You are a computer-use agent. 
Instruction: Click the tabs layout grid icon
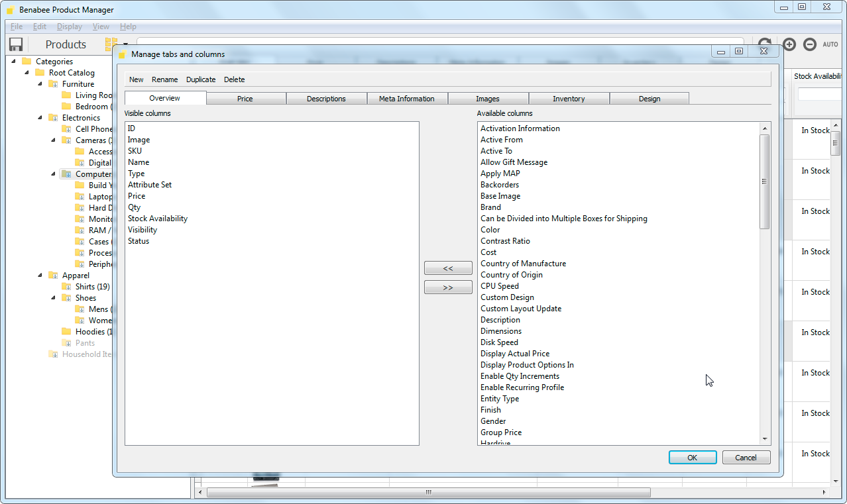click(111, 44)
